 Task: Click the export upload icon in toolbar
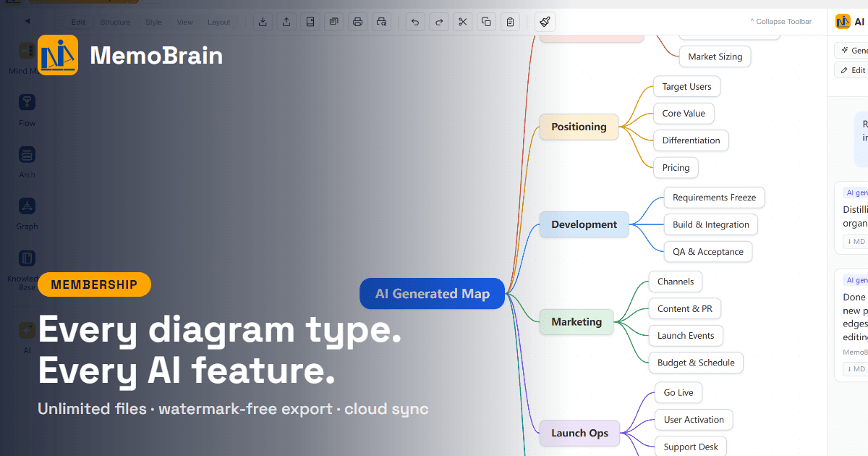click(286, 22)
